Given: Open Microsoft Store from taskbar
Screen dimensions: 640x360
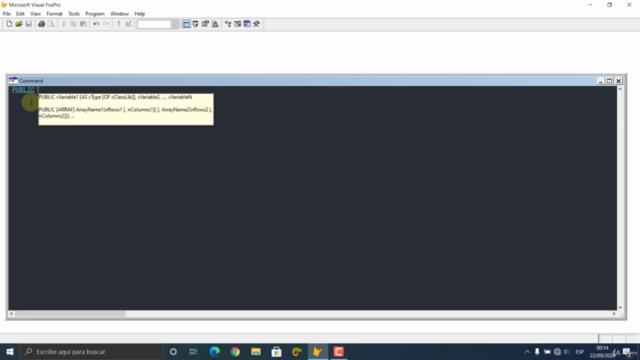Looking at the screenshot, I should pyautogui.click(x=276, y=351).
